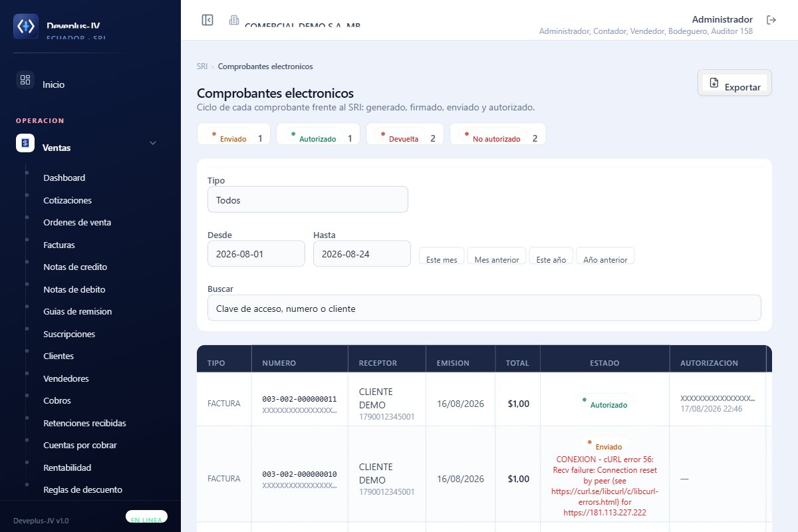Filter by Devuelta status chip
Screen dimensions: 798x532
[x=406, y=134]
